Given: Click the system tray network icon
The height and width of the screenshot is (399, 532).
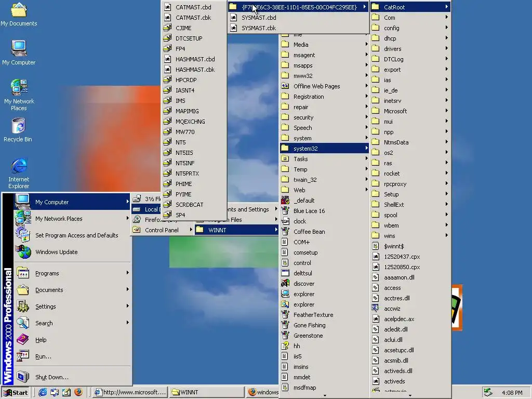Looking at the screenshot, I should [488, 392].
